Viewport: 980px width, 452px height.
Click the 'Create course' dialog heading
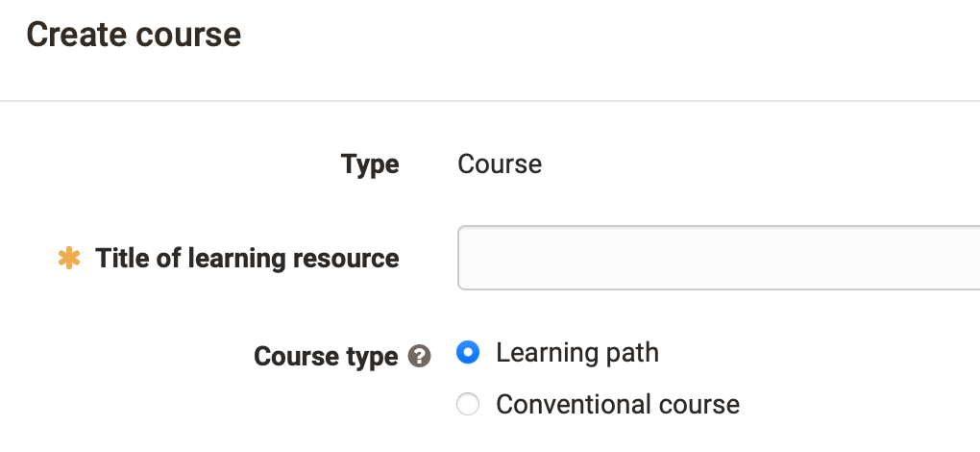pos(134,35)
